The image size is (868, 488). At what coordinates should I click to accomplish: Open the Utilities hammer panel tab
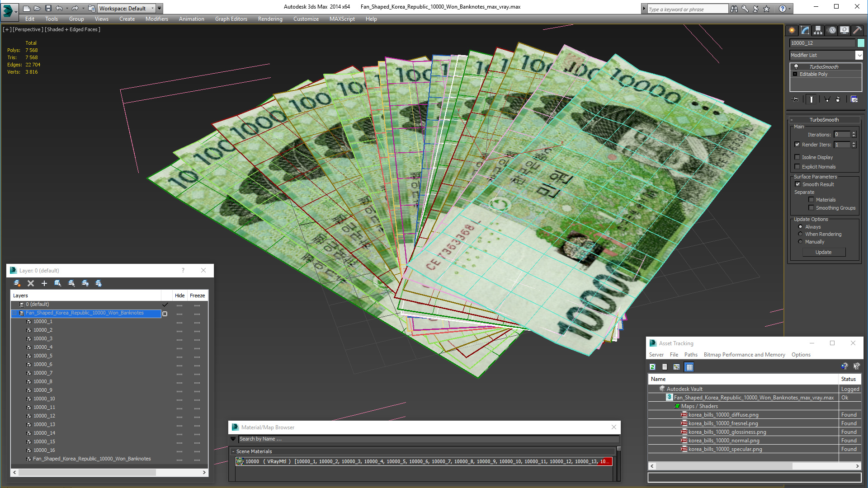857,30
